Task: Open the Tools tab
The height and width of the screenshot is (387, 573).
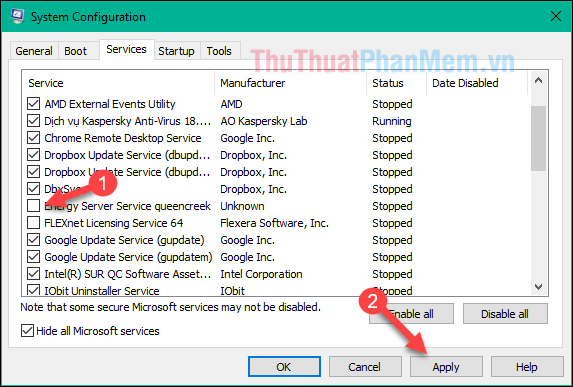Action: [x=219, y=51]
